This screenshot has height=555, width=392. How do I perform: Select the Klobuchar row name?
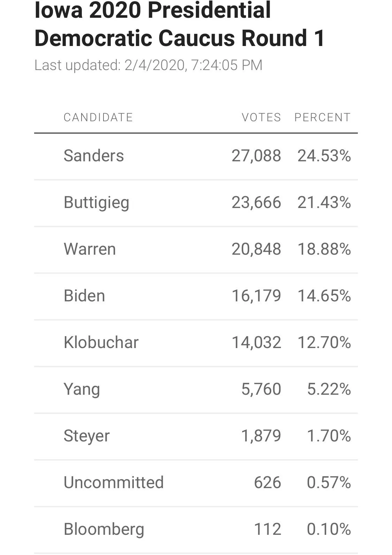pos(101,342)
